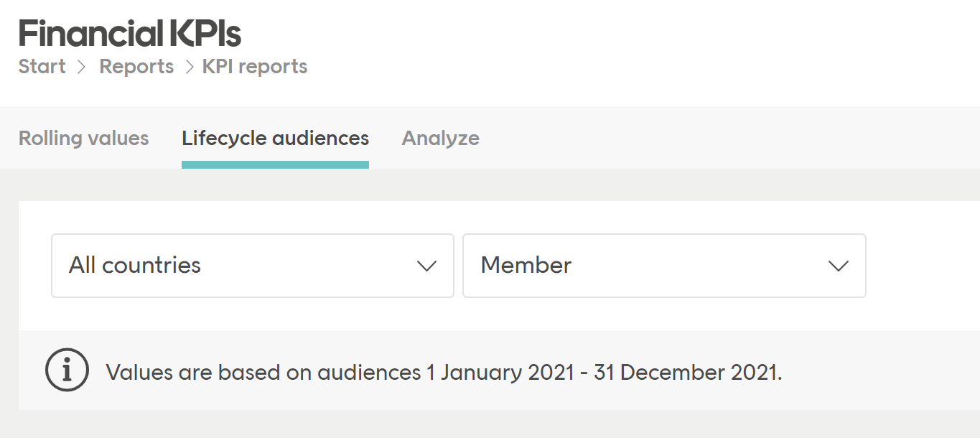Screen dimensions: 980x438
Task: Click the KPI reports breadcrumb entry
Action: click(253, 67)
